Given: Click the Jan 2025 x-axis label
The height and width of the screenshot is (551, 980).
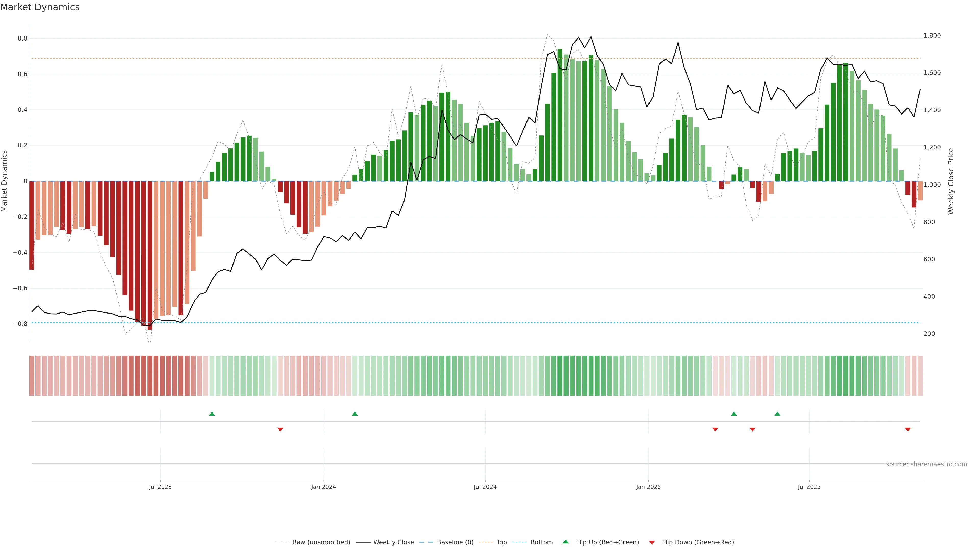Looking at the screenshot, I should click(x=648, y=487).
